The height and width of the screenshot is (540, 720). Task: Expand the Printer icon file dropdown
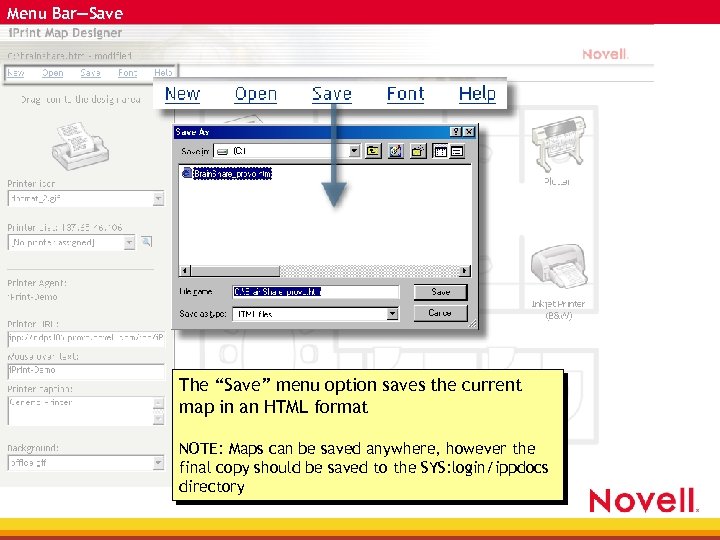click(158, 199)
